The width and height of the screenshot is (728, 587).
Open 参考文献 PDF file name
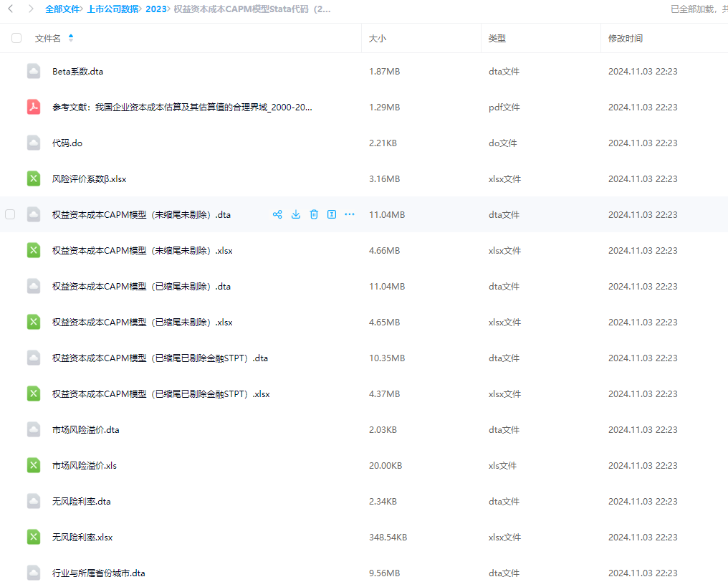pos(182,108)
